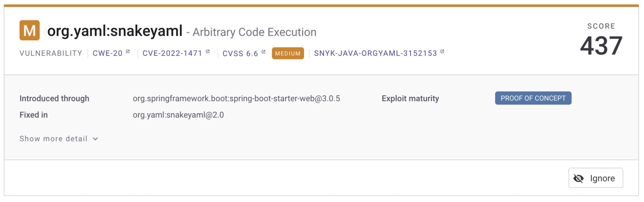This screenshot has height=202, width=644.
Task: Click external link icon beside CVSS 6.6
Action: 264,52
